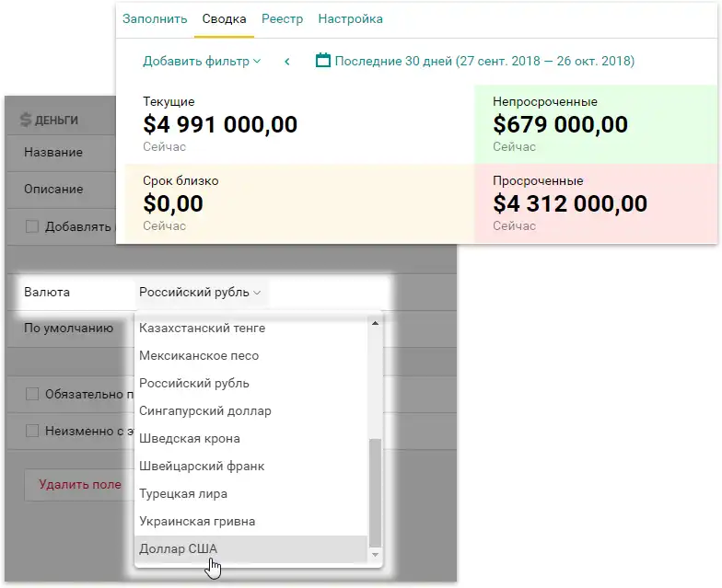722x588 pixels.
Task: Click the currency list scrollbar thumb
Action: pos(376,492)
